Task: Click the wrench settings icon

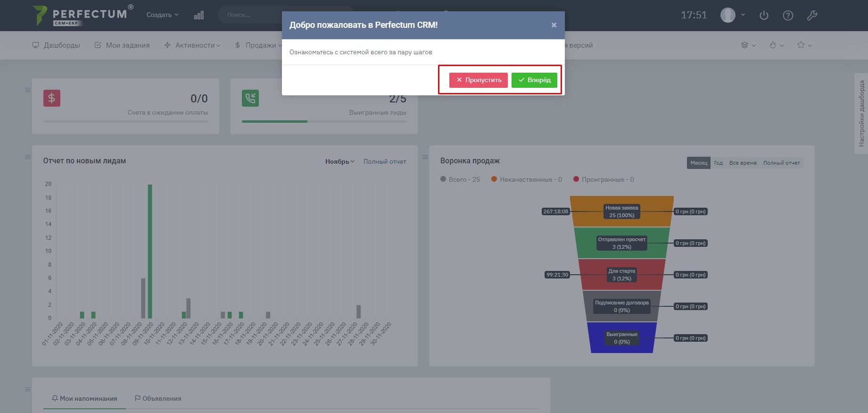Action: point(811,16)
